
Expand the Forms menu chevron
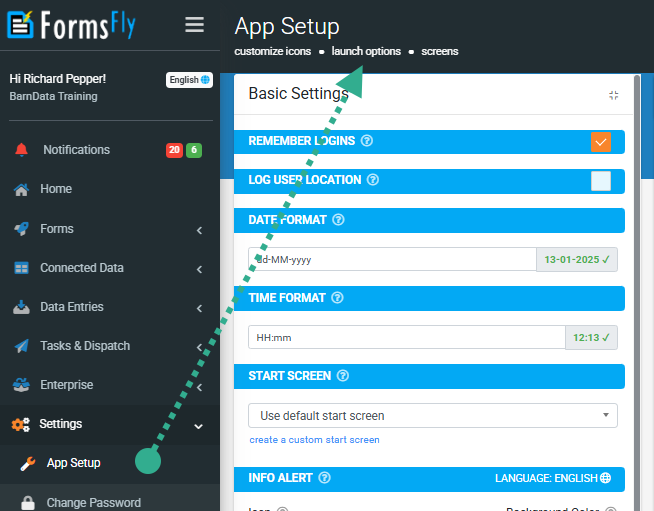[x=199, y=230]
